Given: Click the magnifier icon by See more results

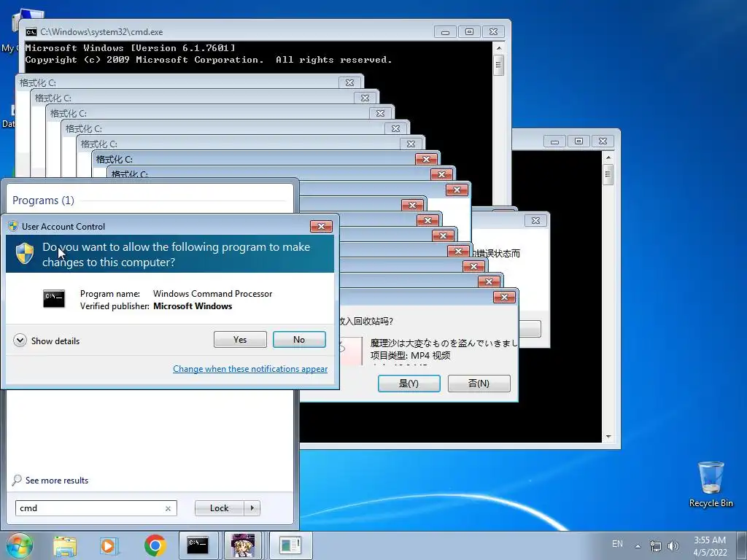Looking at the screenshot, I should tap(18, 480).
